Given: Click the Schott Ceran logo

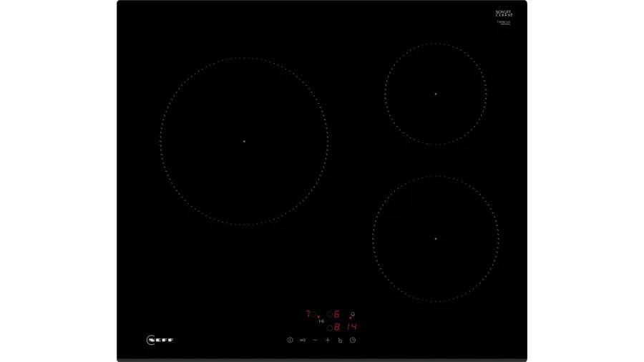Looking at the screenshot, I should pos(504,14).
